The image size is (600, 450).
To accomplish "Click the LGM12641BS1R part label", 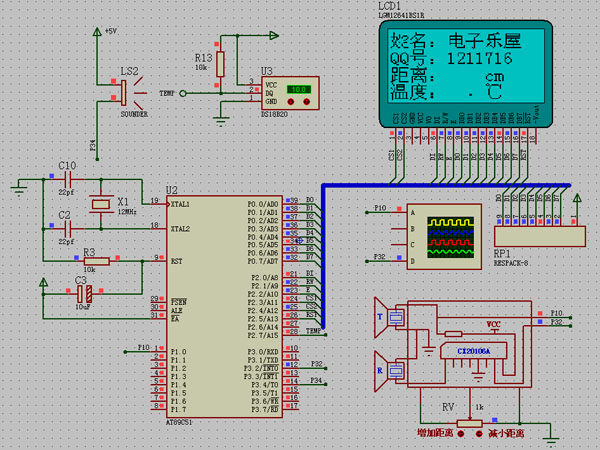I will pos(401,15).
